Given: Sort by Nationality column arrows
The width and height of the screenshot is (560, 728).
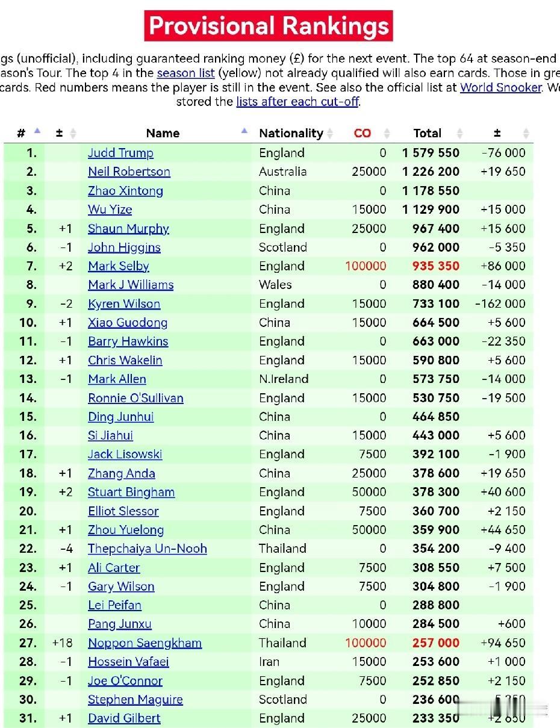Looking at the screenshot, I should 330,133.
